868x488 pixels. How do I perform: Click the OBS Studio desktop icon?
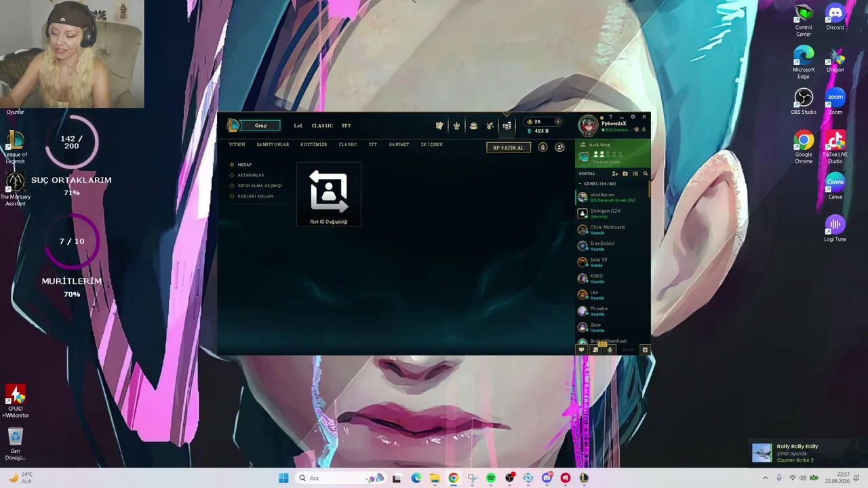(x=804, y=102)
